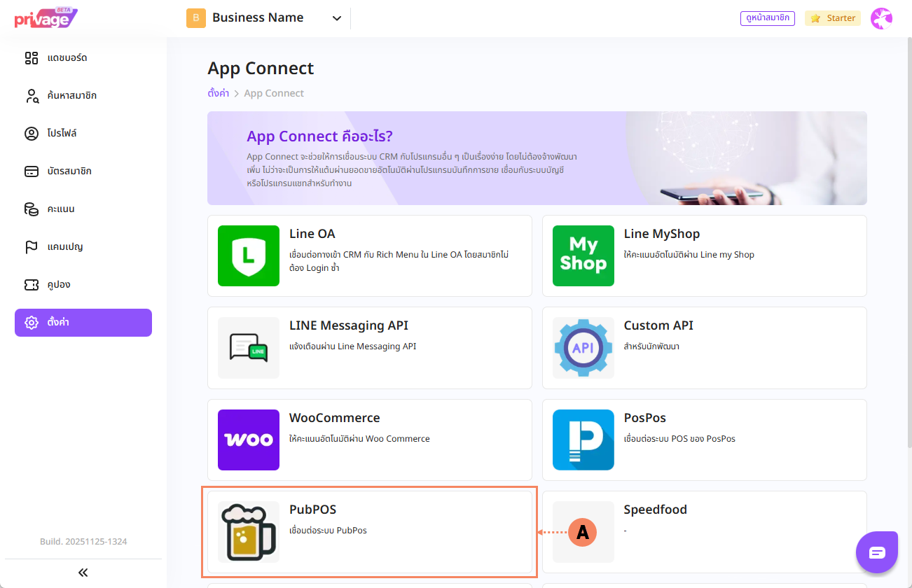
Task: Click the ตั้งค่า breadcrumb link
Action: point(218,93)
